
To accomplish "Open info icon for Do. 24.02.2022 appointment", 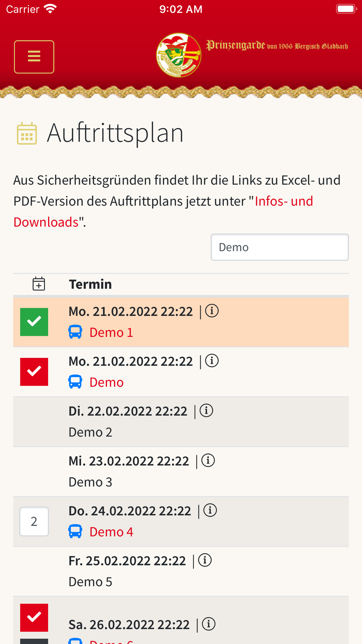I will coord(210,510).
